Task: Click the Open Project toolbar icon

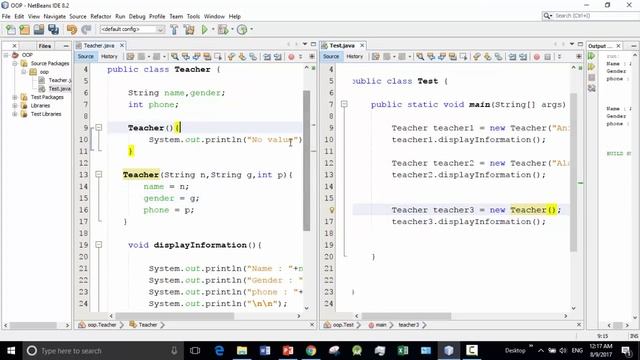Action: point(39,29)
